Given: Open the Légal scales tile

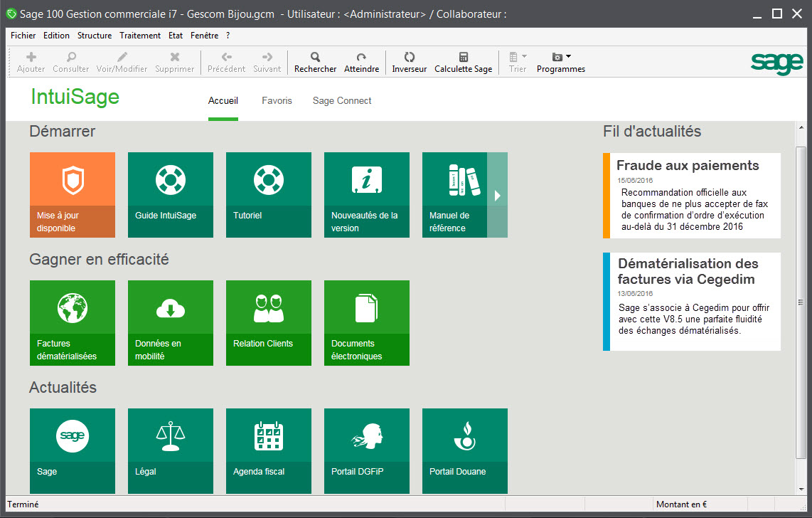Looking at the screenshot, I should [x=170, y=450].
